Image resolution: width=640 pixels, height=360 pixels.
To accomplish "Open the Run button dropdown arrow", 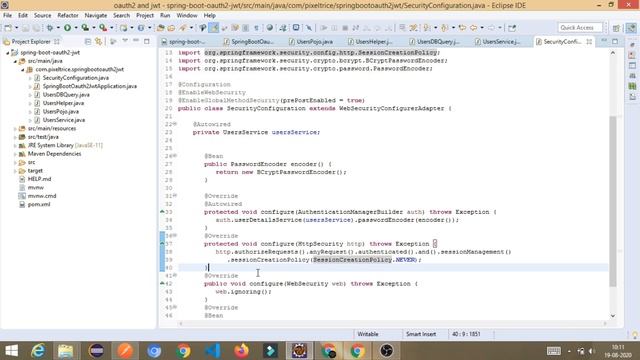I will (76, 28).
